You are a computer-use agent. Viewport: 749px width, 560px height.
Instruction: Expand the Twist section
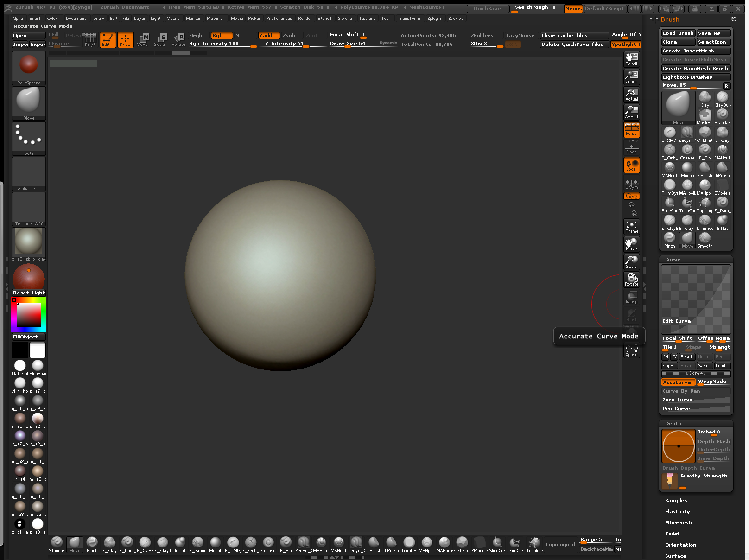[673, 534]
